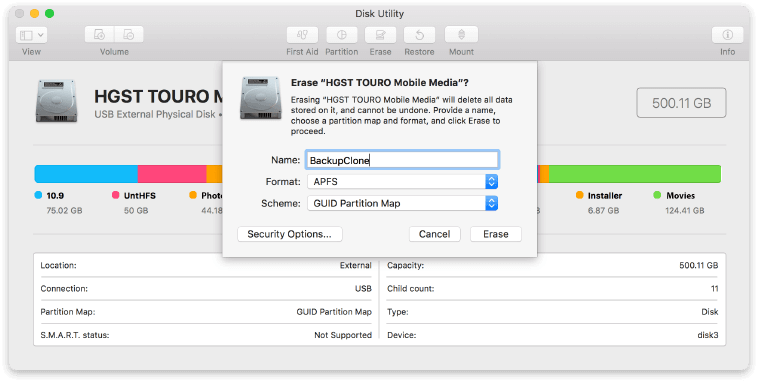Click the Capacity 500.11 GB table value

tap(699, 265)
